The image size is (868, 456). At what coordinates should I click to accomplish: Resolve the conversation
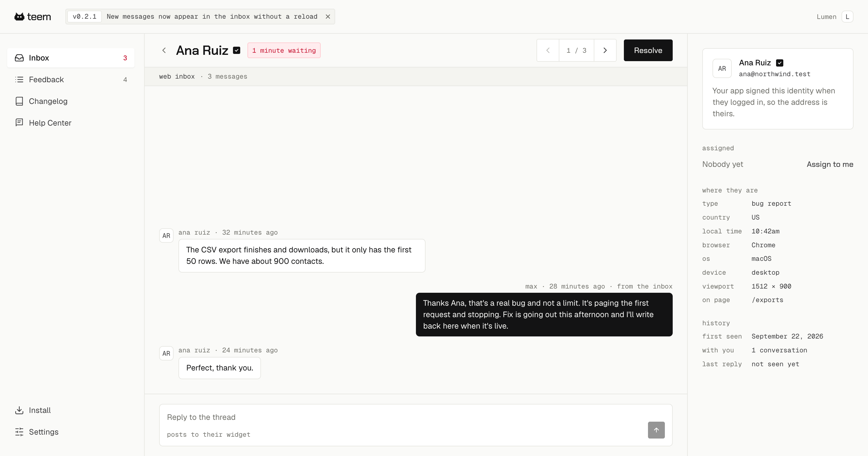648,50
